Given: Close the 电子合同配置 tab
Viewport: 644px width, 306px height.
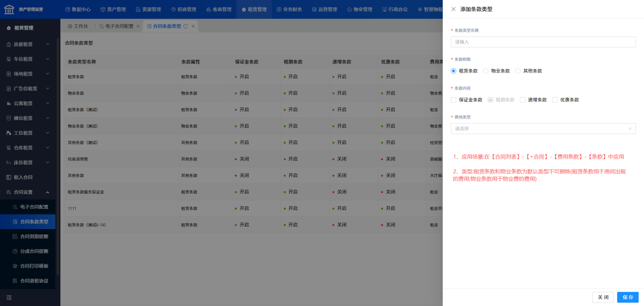Looking at the screenshot, I should (138, 26).
